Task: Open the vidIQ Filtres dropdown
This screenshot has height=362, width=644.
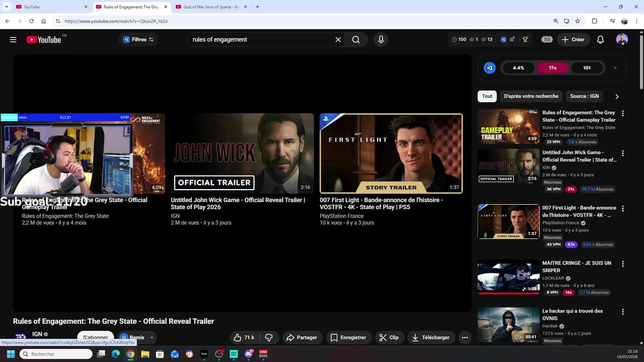Action: pyautogui.click(x=138, y=40)
